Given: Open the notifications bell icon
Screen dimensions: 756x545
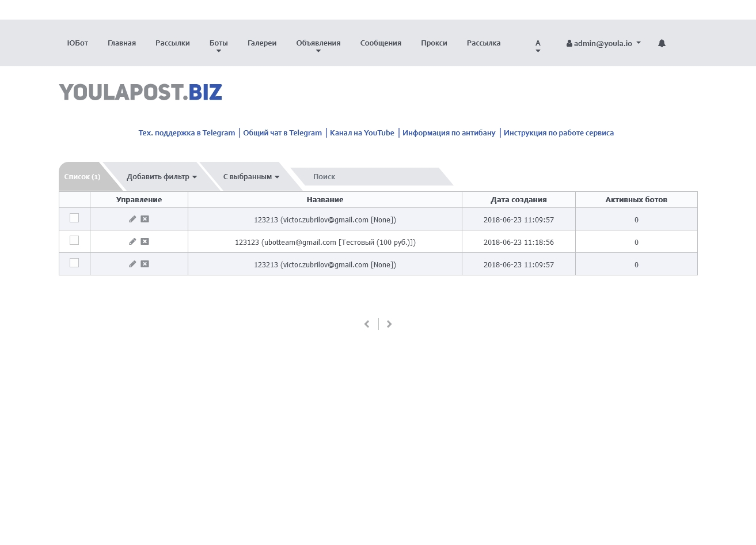Looking at the screenshot, I should tap(662, 43).
